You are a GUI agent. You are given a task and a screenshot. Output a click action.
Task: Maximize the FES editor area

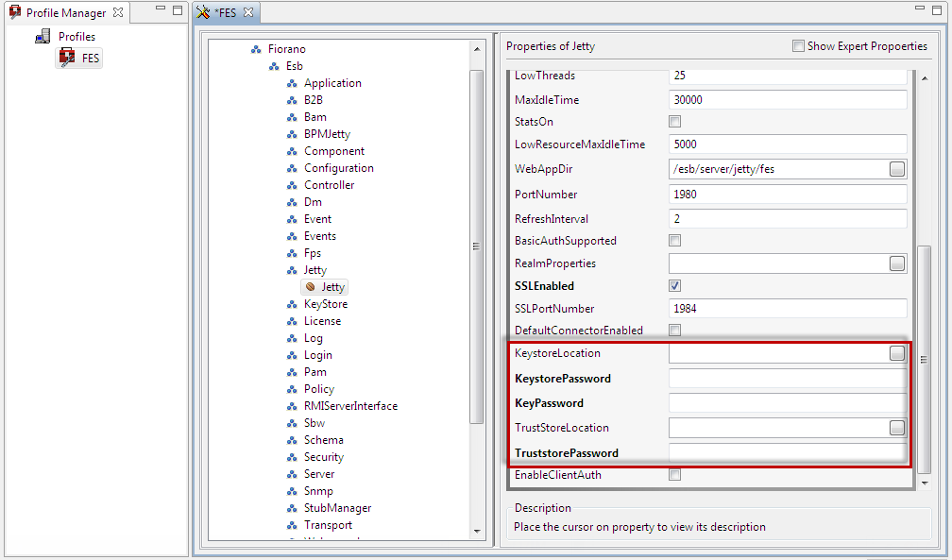pos(937,9)
